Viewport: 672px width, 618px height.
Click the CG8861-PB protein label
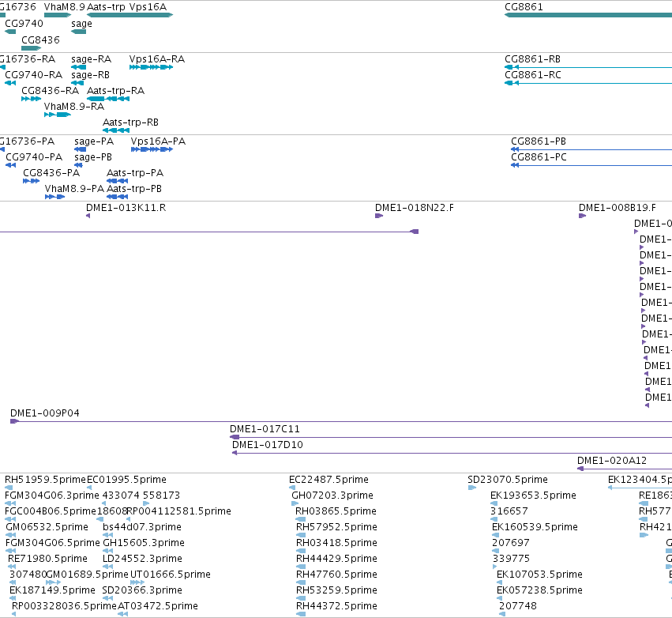click(539, 141)
